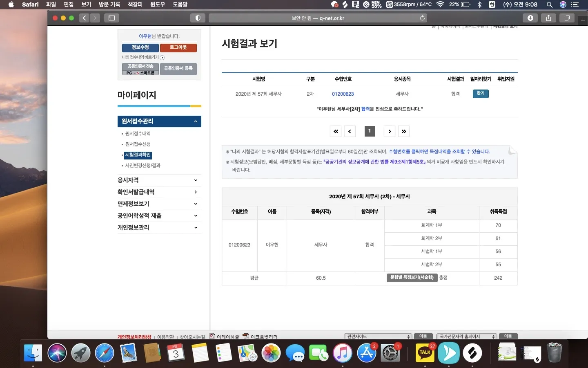
Task: Open the 사진변경신청/결과 sidebar link
Action: 143,166
